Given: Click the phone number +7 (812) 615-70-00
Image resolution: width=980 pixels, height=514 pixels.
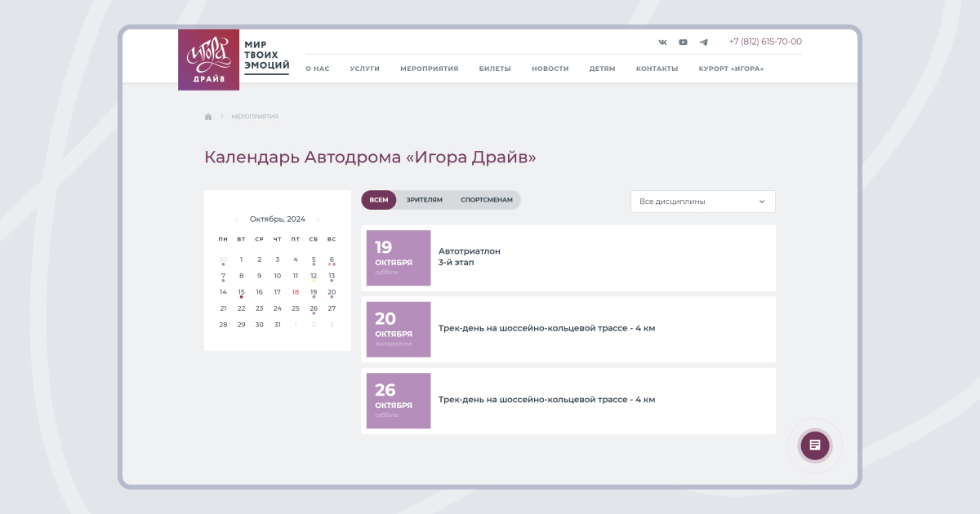Looking at the screenshot, I should point(765,42).
